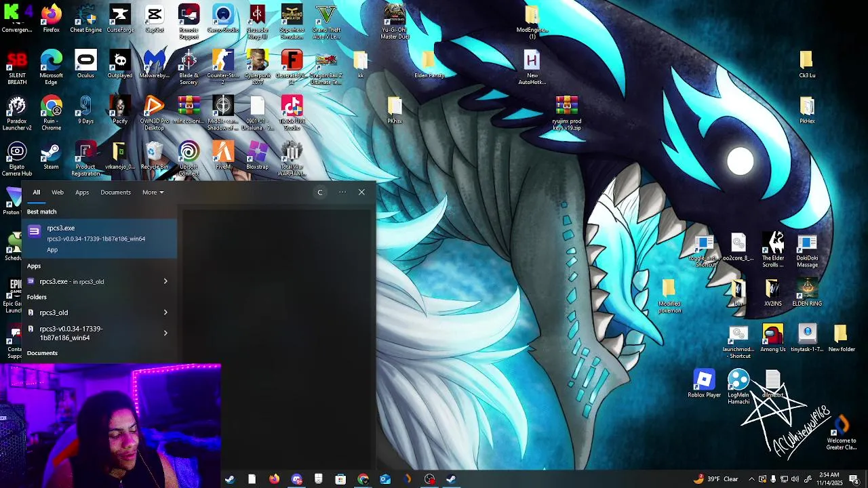Open Ubisoft Connect desktop shortcut

click(189, 159)
